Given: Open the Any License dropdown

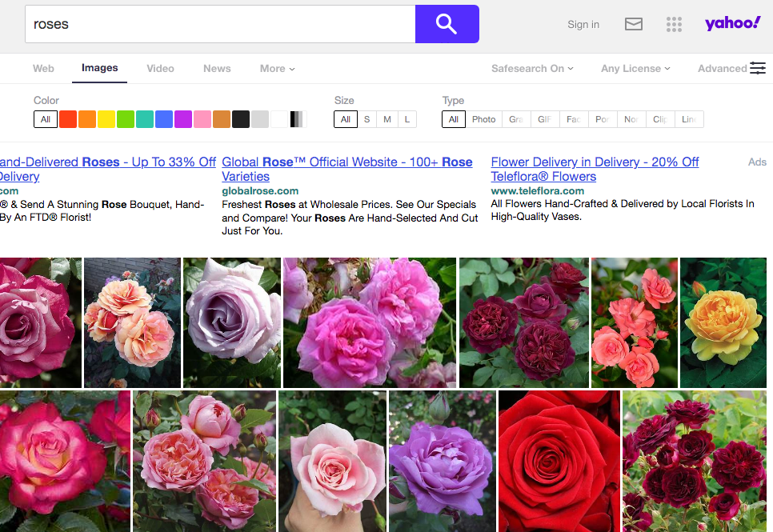Looking at the screenshot, I should [635, 69].
